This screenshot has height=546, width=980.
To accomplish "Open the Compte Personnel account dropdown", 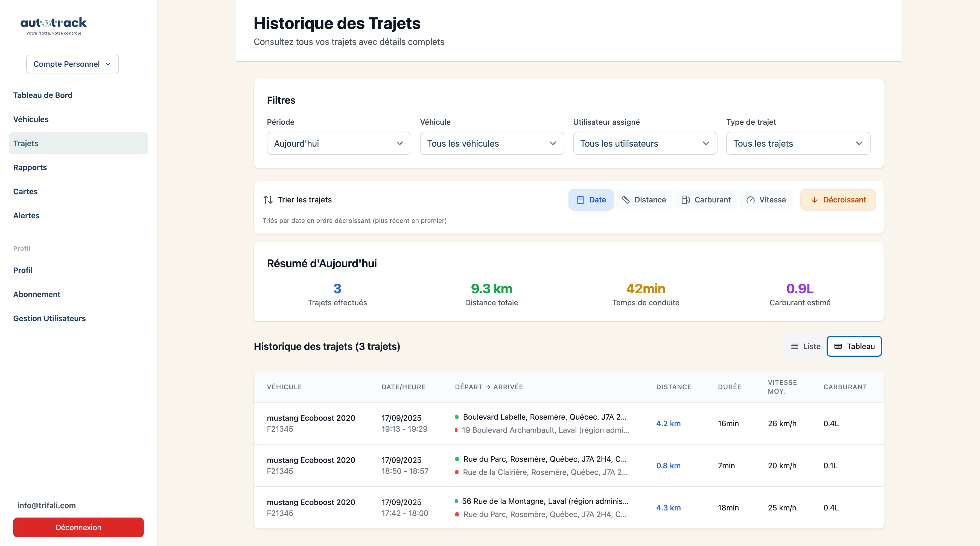I will click(72, 64).
